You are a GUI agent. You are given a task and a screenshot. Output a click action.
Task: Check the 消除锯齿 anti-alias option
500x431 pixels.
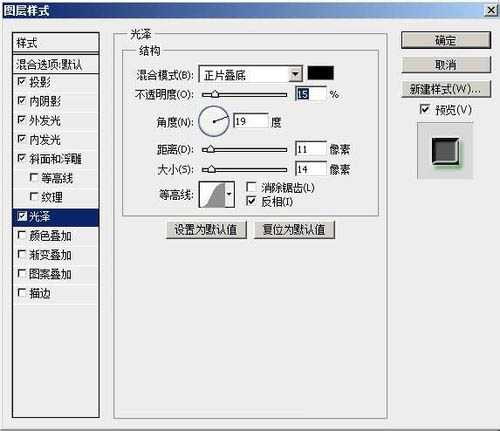(251, 187)
